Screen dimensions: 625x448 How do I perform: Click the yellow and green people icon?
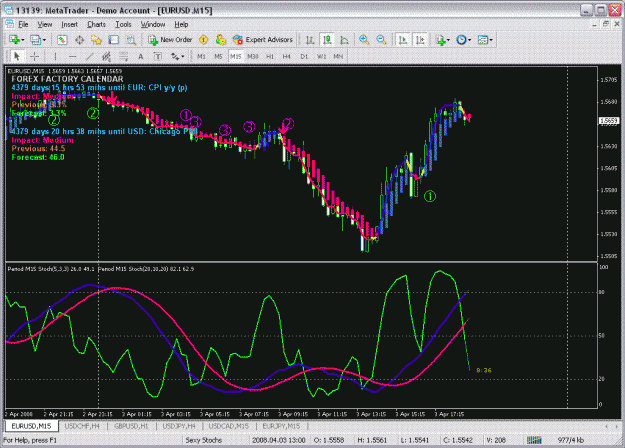[220, 40]
